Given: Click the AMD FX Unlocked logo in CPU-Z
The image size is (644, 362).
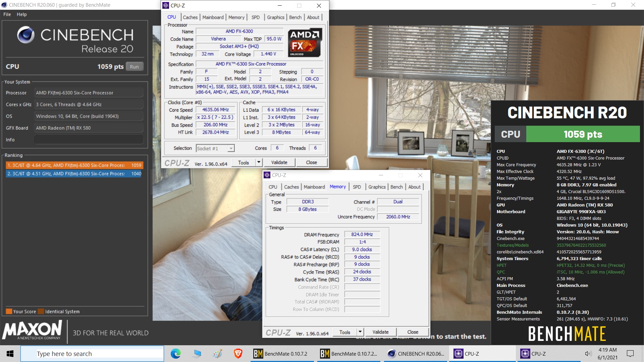Looking at the screenshot, I should pos(305,43).
